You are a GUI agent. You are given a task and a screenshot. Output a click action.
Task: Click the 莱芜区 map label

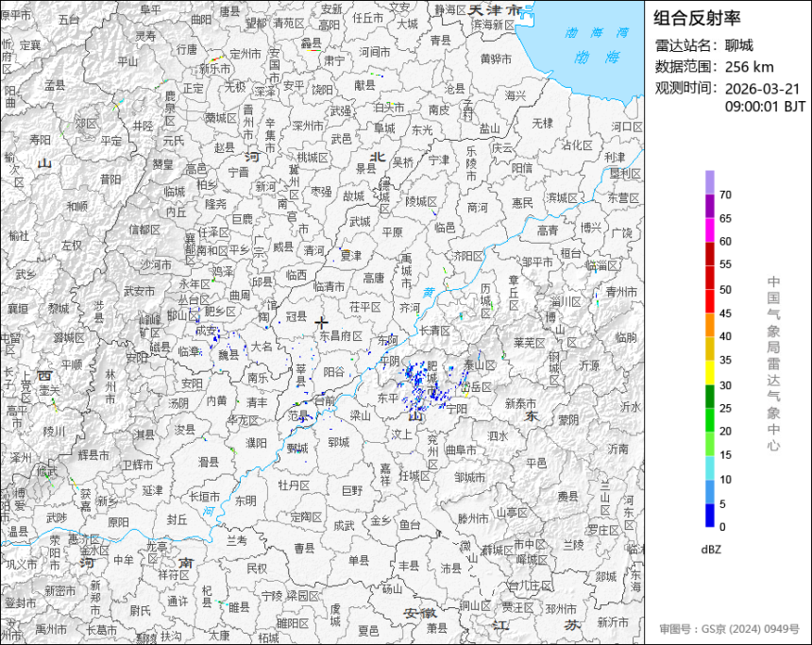[530, 343]
